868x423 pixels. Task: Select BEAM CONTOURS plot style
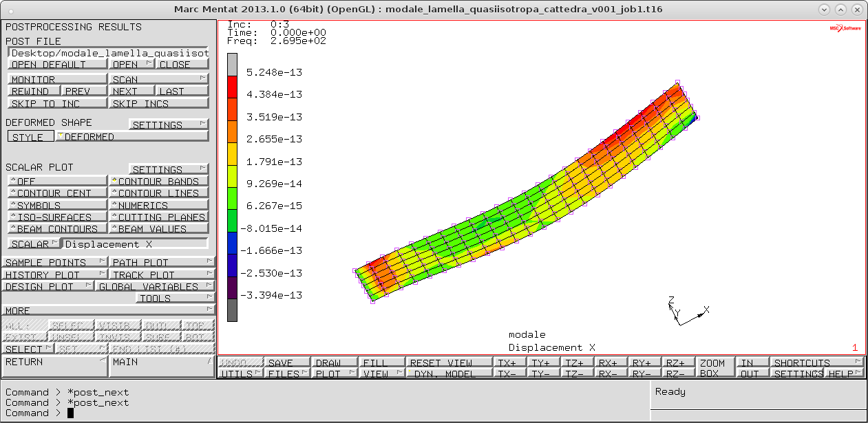point(57,228)
